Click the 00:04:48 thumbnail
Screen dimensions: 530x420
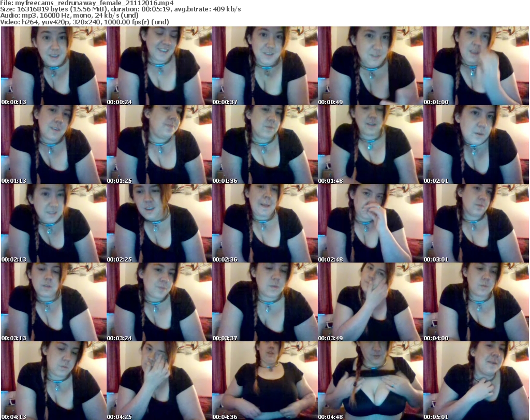370,381
